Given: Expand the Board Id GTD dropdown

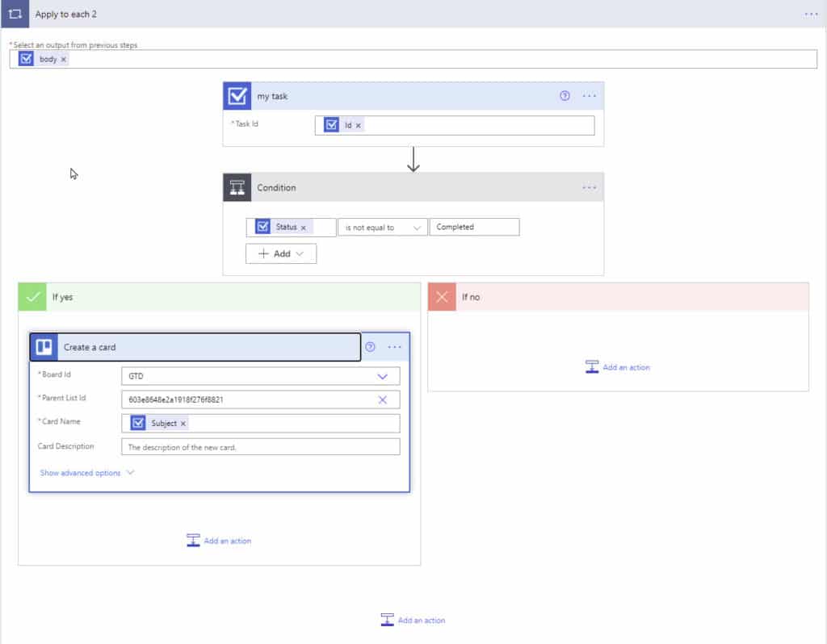Looking at the screenshot, I should point(382,376).
